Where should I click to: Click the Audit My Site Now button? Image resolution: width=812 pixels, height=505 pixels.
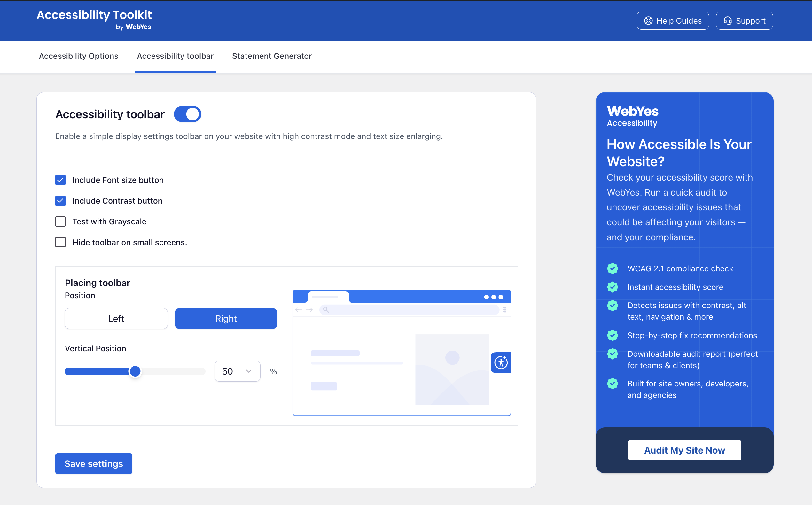[684, 450]
